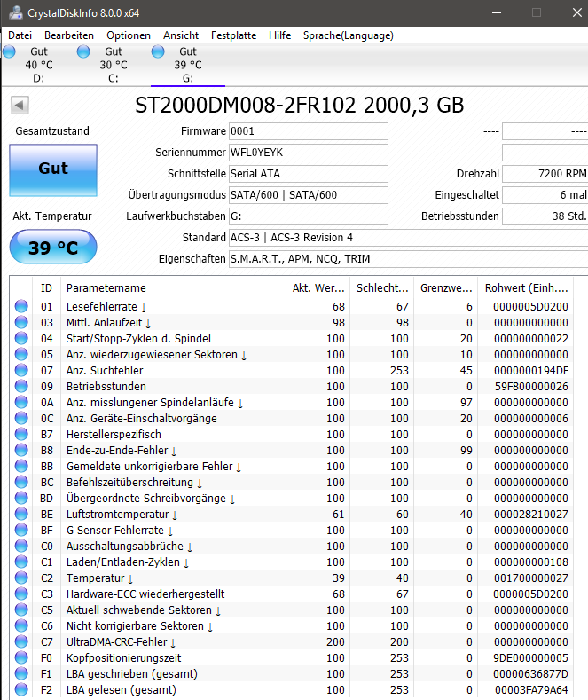Click status icon of row 09 Betriebsstunden
This screenshot has width=588, height=700.
point(21,386)
